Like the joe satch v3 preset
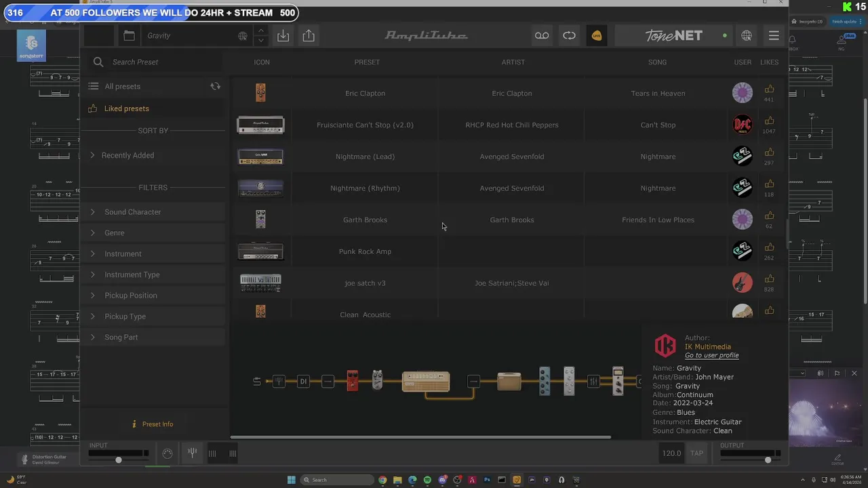Viewport: 868px width, 488px height. (769, 279)
